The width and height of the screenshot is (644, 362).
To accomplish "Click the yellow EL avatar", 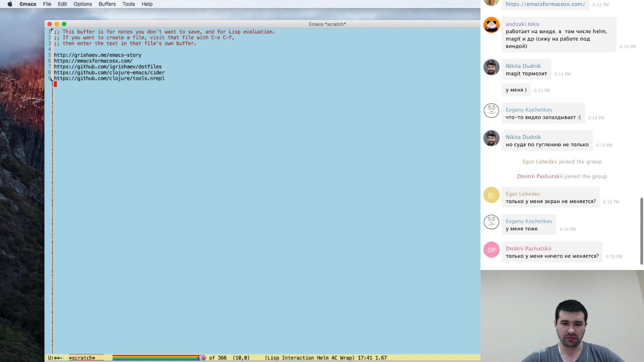I will point(491,195).
